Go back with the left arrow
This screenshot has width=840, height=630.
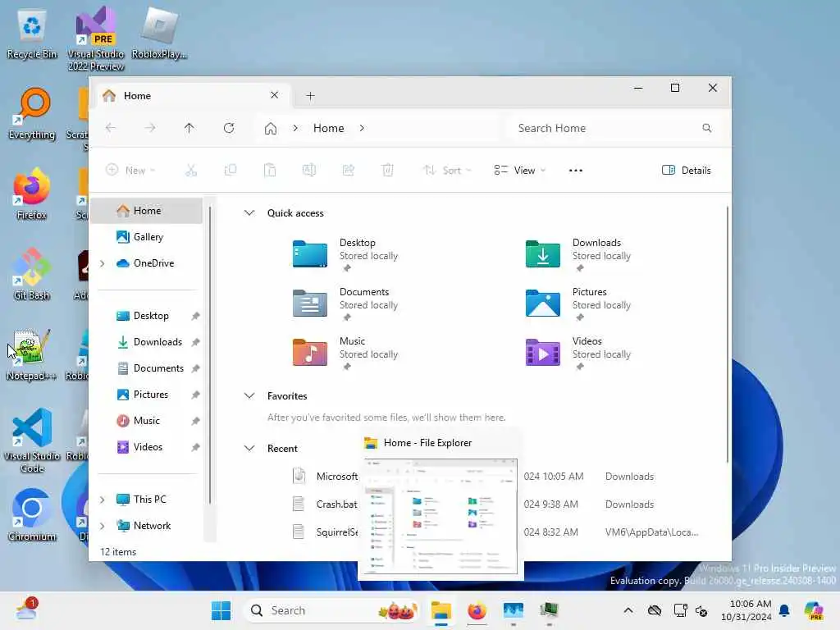pos(111,128)
